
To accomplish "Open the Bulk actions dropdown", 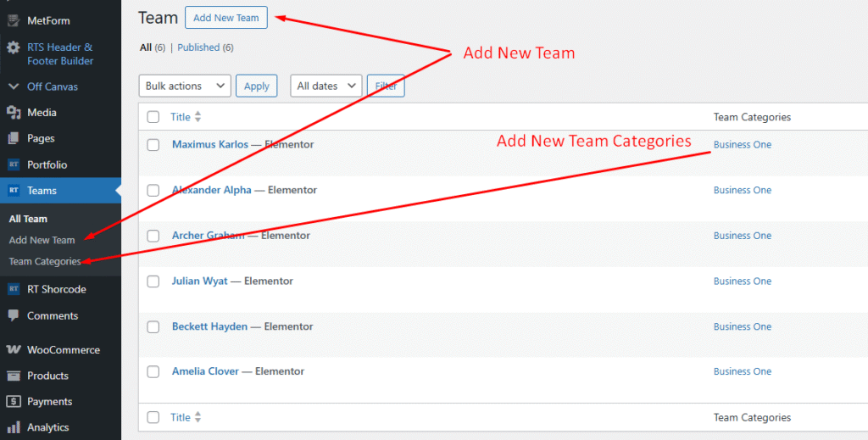I will click(184, 86).
